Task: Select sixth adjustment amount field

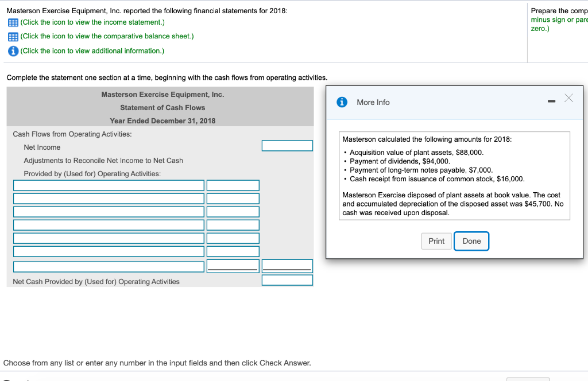Action: coord(233,251)
